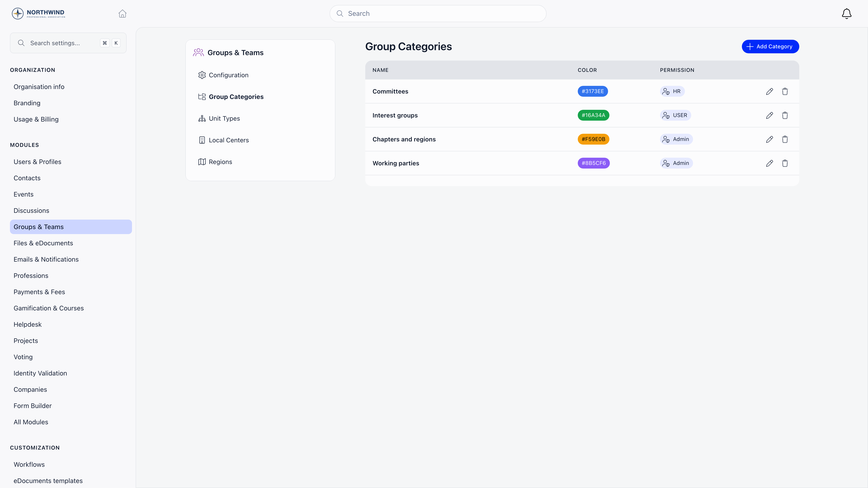Open Workflows customization
This screenshot has height=488, width=868.
pos(29,465)
